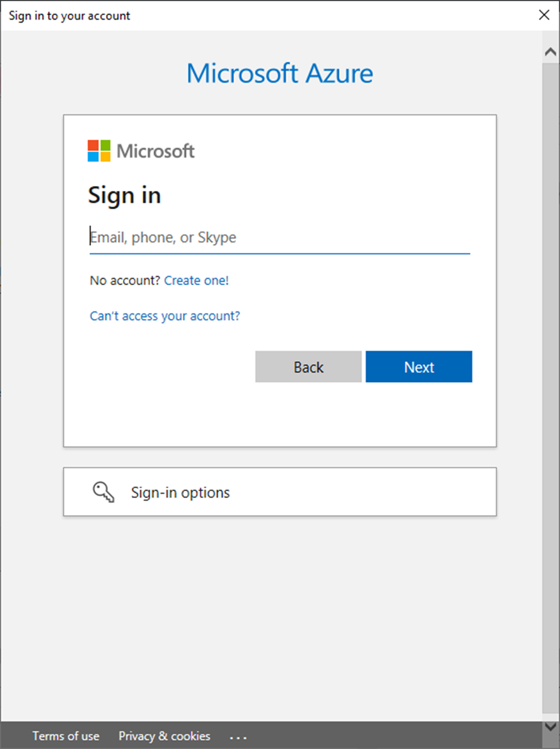The width and height of the screenshot is (560, 749).
Task: Focus the Email, phone, or Skype field
Action: coord(280,238)
